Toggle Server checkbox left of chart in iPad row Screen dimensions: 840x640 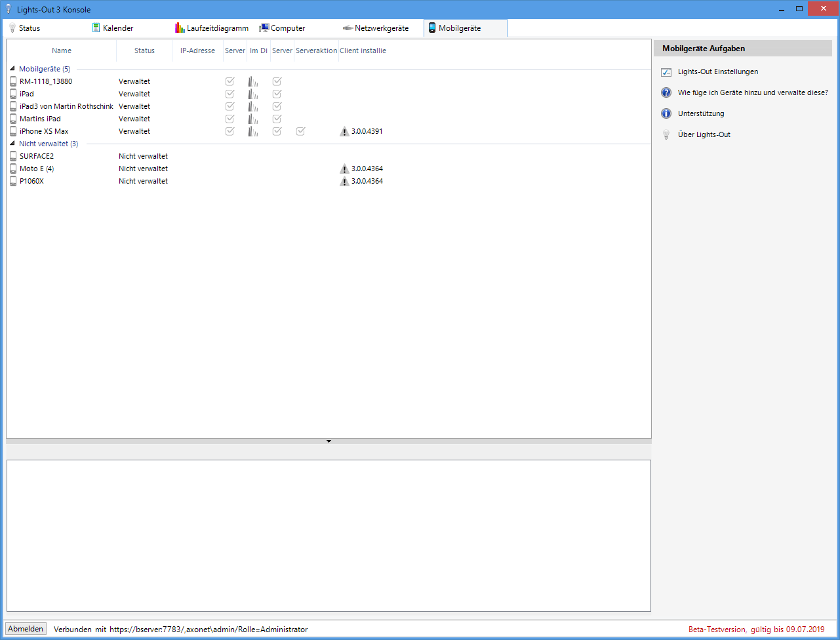click(230, 94)
